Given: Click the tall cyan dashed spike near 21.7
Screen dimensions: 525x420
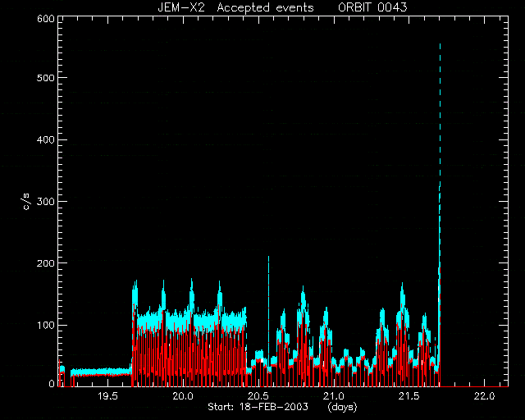Looking at the screenshot, I should tap(440, 167).
